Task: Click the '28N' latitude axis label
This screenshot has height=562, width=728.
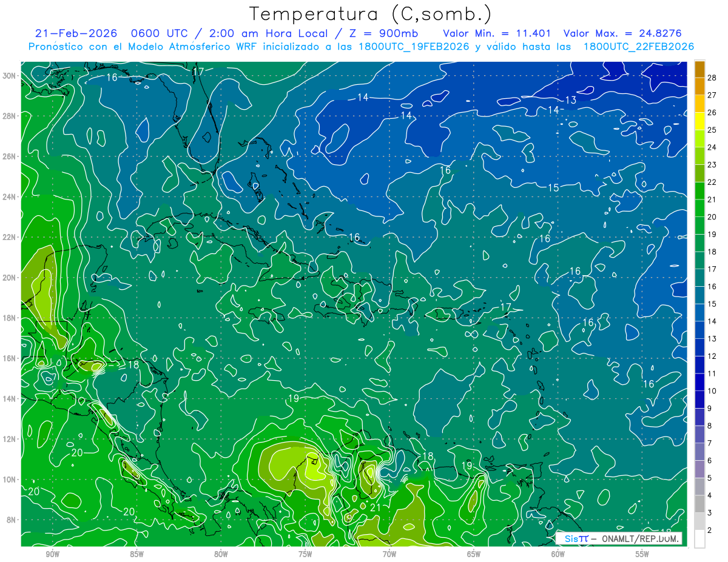Action: pyautogui.click(x=10, y=116)
